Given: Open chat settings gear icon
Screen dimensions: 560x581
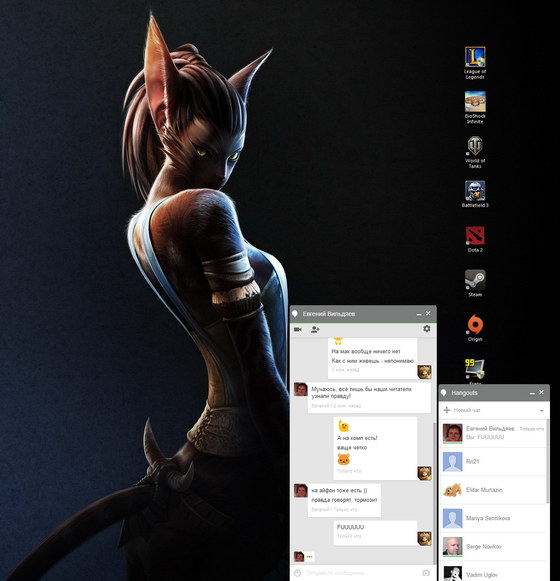Looking at the screenshot, I should (x=427, y=329).
